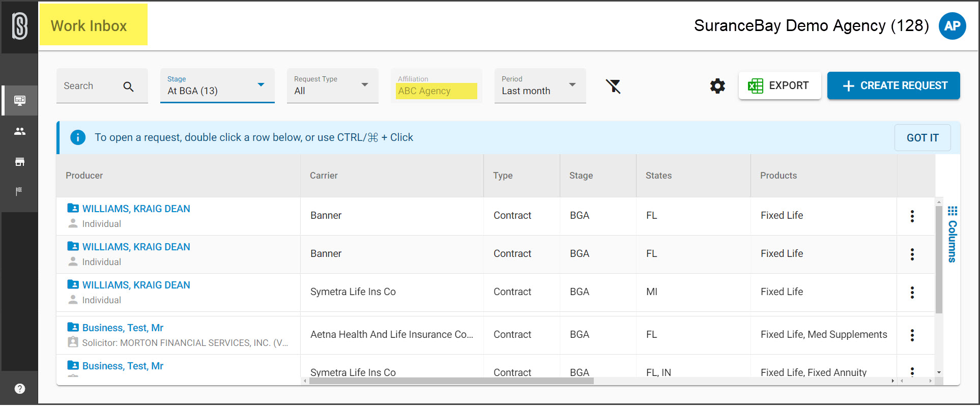
Task: Open the Columns side panel
Action: click(x=952, y=234)
